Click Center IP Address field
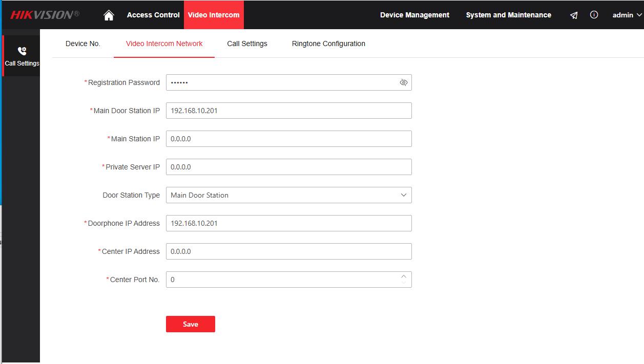Viewport: 644px width, 364px height. coord(289,251)
